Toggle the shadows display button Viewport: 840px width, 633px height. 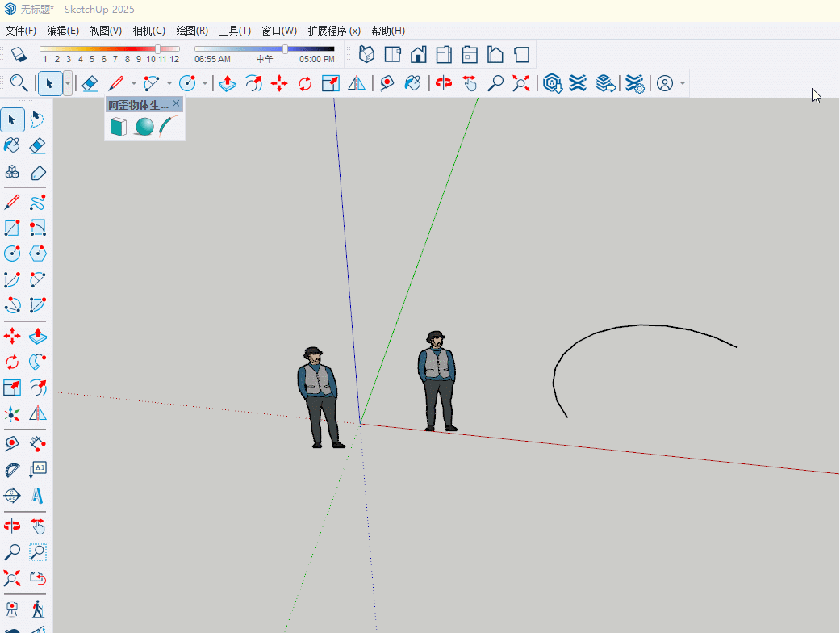(x=19, y=55)
